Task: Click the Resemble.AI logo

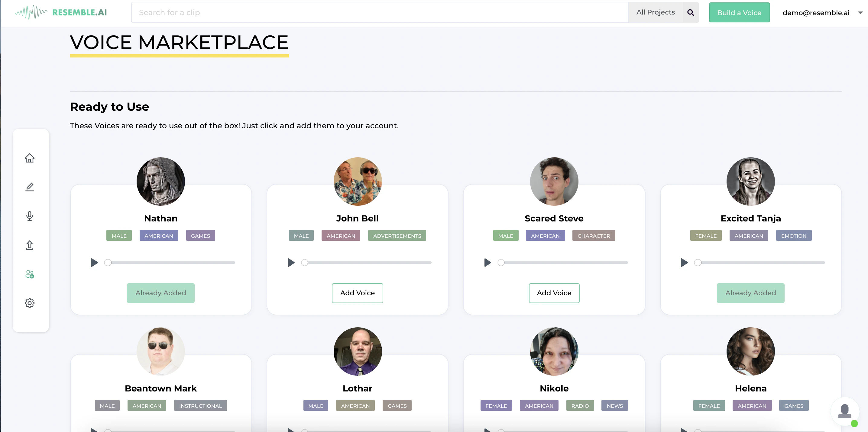Action: click(x=61, y=12)
